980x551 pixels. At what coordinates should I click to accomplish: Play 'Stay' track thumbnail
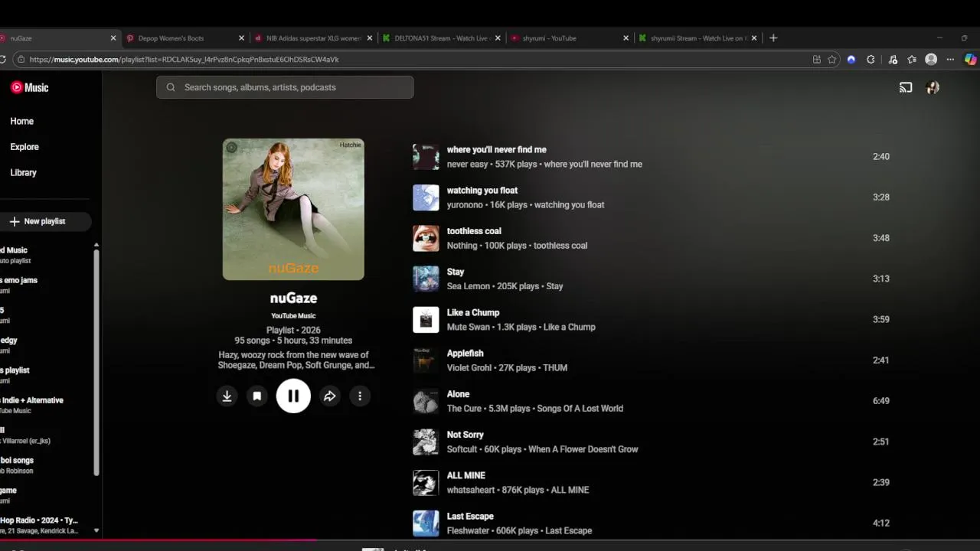click(426, 279)
